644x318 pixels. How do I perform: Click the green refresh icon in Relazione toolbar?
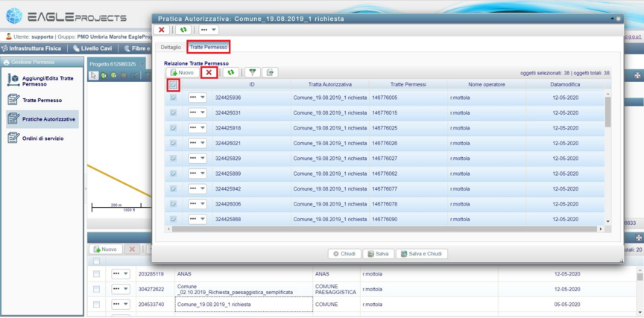231,72
